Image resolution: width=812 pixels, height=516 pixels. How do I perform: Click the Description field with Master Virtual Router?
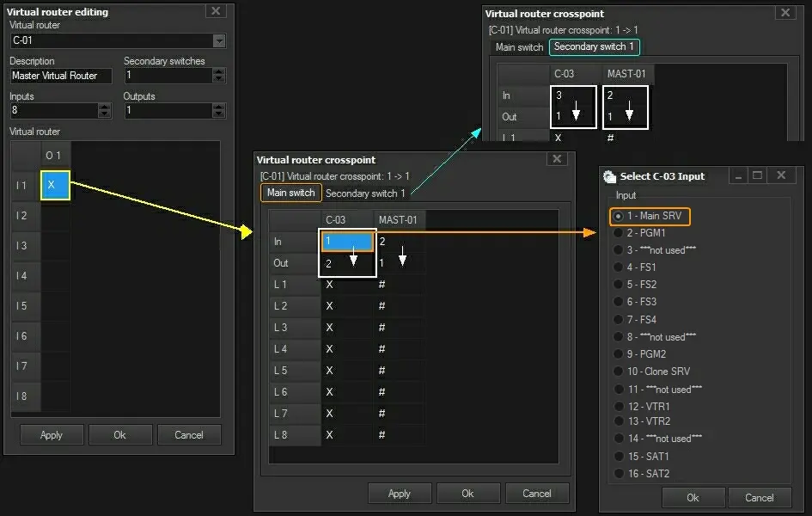pos(61,76)
